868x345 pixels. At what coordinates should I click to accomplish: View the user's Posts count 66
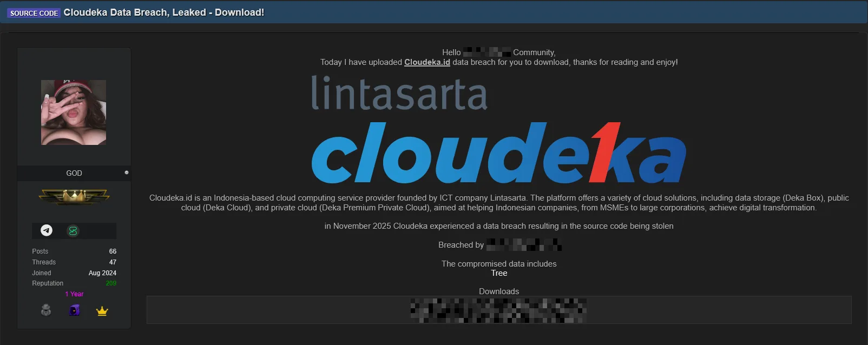[113, 251]
